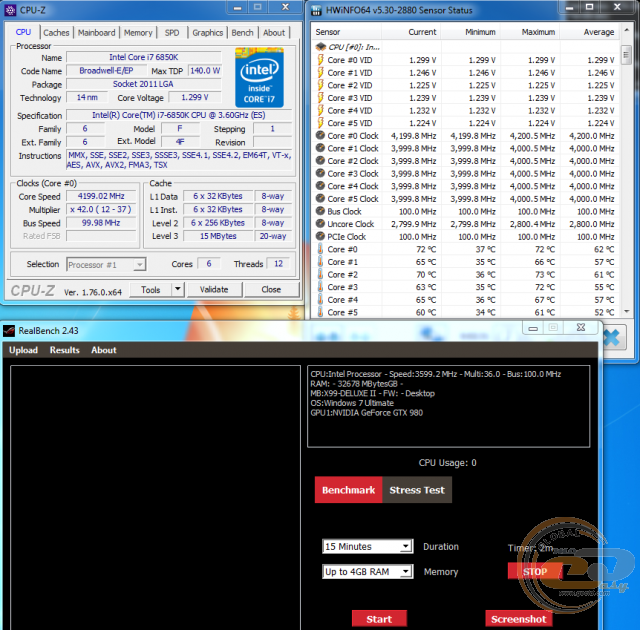Viewport: 640px width, 630px height.
Task: Click the Core #1 VID voltage icon
Action: [x=320, y=72]
